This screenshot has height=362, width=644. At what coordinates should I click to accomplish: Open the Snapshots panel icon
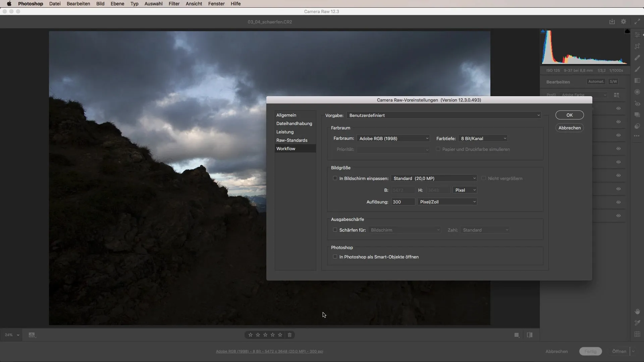pos(637,115)
